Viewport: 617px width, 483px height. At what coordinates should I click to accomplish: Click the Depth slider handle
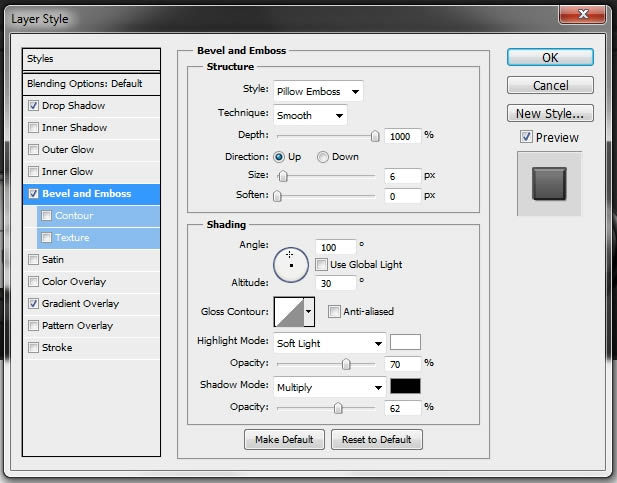tap(375, 136)
